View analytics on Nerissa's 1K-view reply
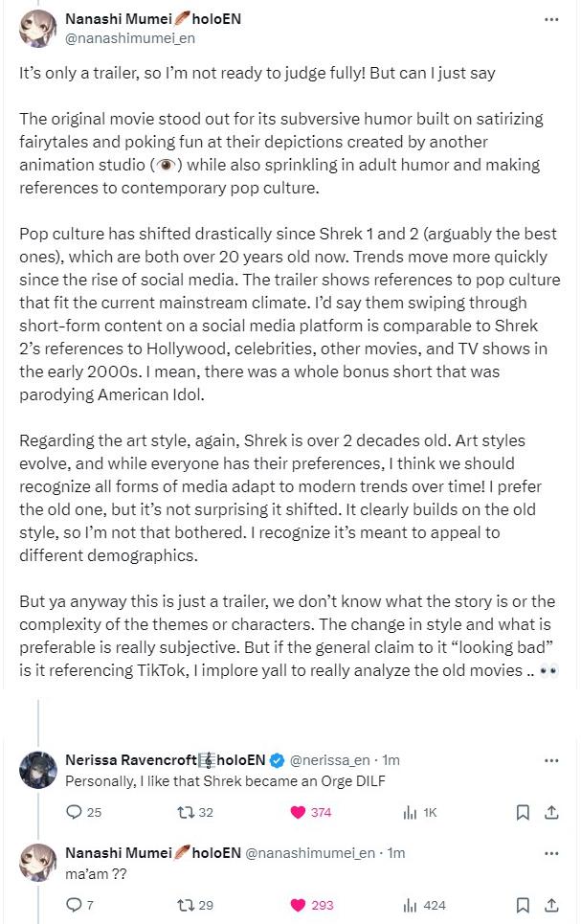Image resolution: width=581 pixels, height=924 pixels. [410, 812]
